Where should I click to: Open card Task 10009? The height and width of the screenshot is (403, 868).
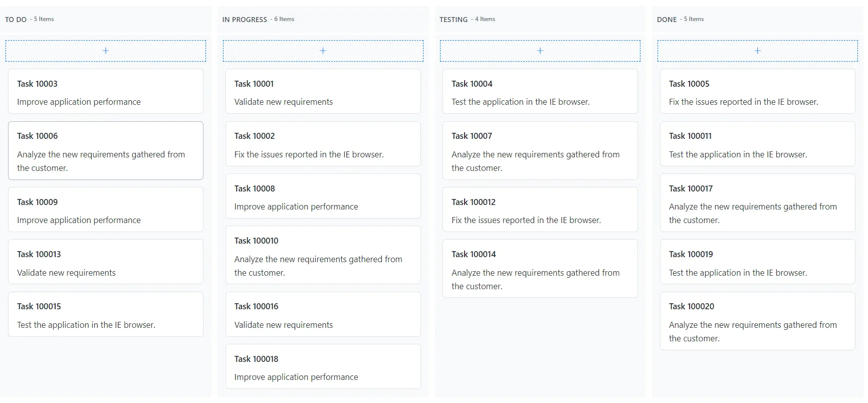tap(106, 210)
